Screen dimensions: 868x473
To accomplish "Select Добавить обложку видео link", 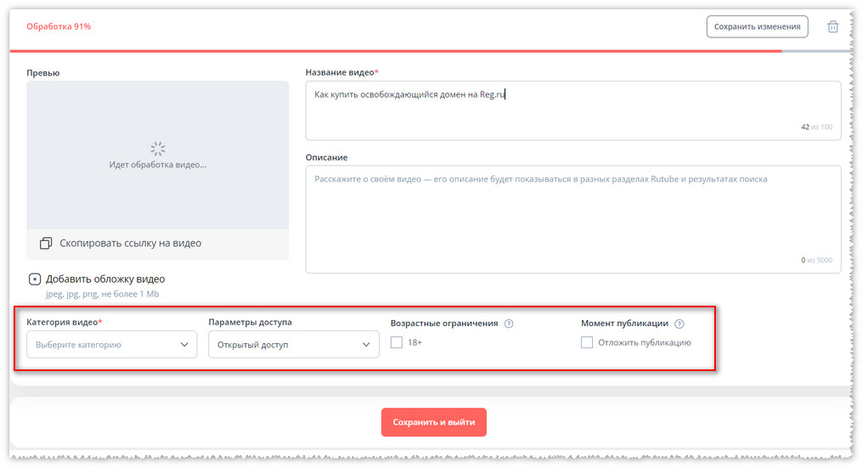I will (x=105, y=279).
